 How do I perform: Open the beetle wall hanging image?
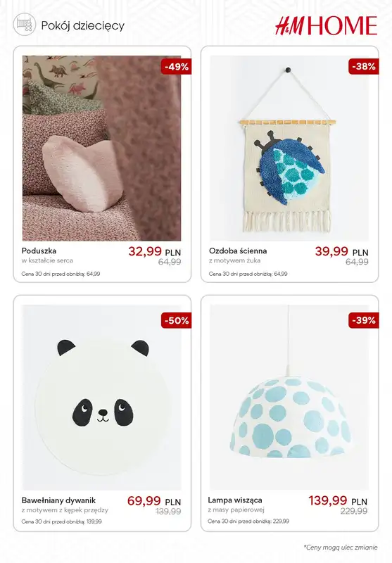point(289,148)
